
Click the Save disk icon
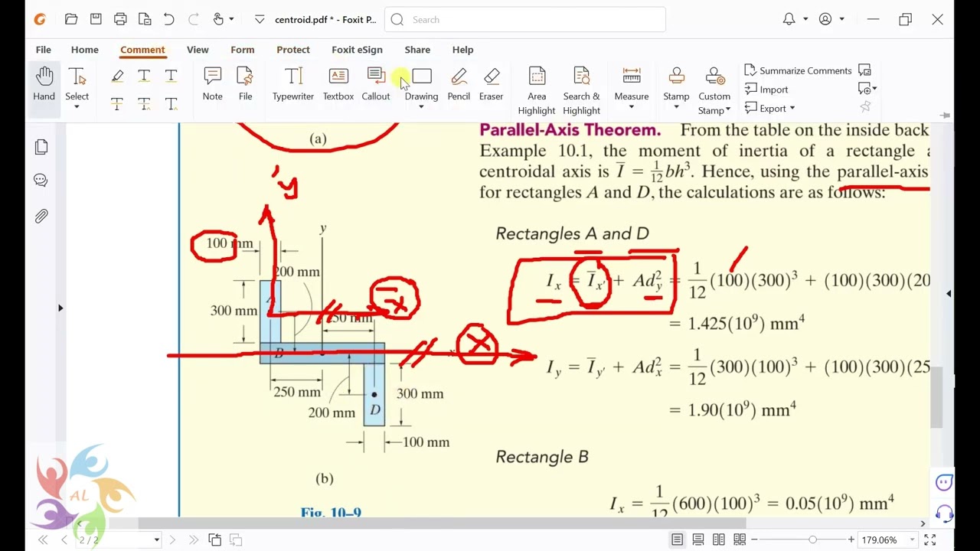tap(96, 19)
